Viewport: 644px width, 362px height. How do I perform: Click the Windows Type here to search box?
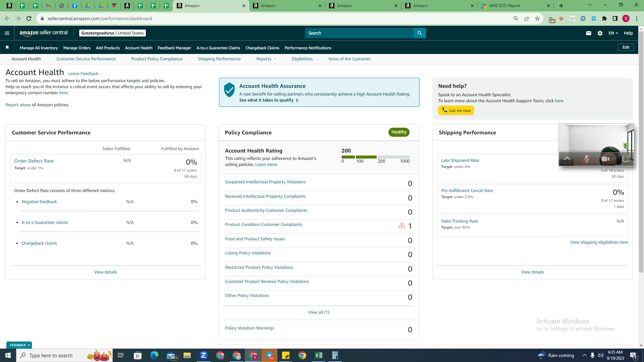(x=64, y=355)
